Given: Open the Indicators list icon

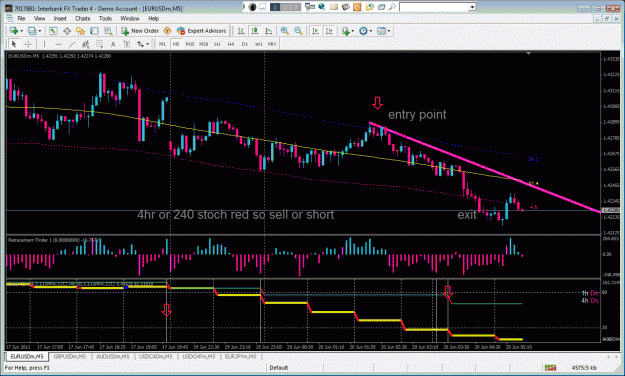Looking at the screenshot, I should pyautogui.click(x=345, y=31).
